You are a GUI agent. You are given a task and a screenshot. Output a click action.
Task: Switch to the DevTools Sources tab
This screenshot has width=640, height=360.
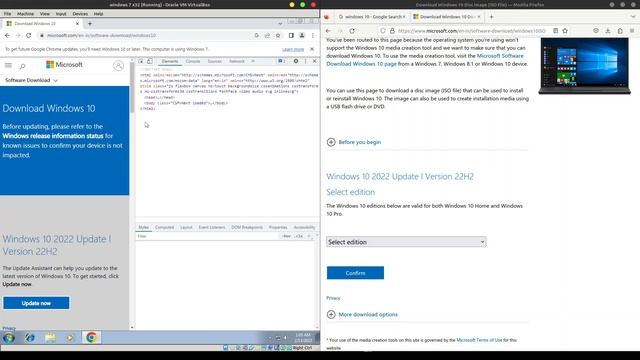(x=214, y=61)
